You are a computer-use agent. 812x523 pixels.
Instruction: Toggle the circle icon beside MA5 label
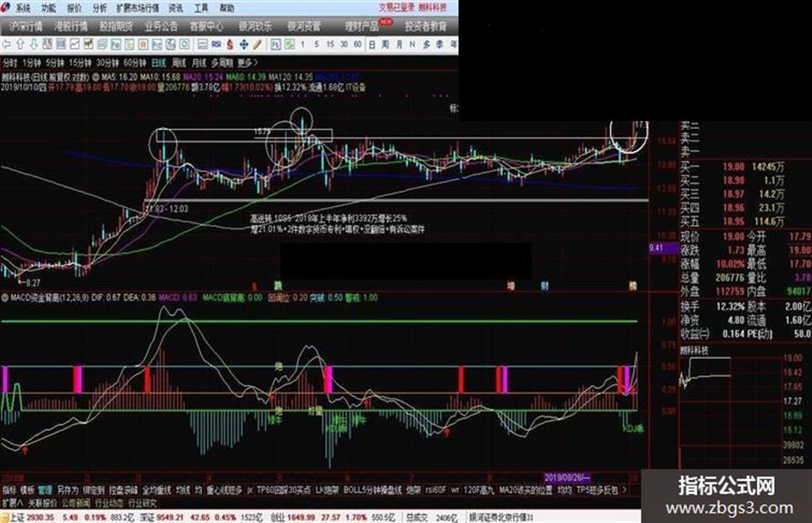tap(95, 76)
